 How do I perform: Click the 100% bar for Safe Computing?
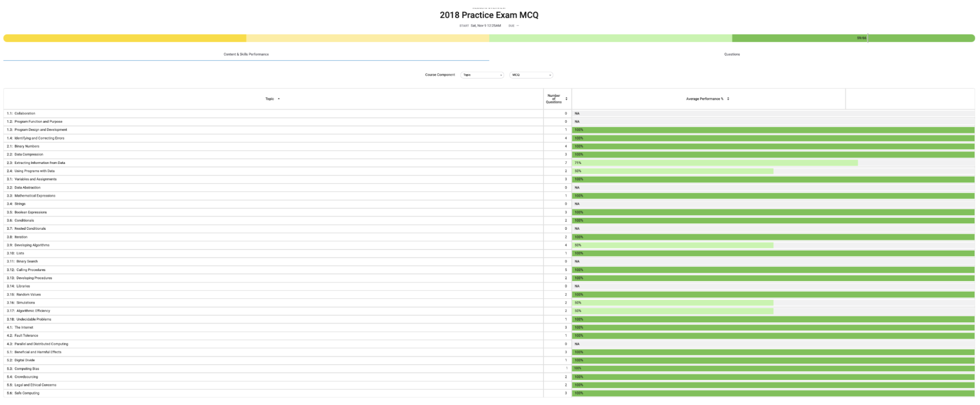[773, 393]
